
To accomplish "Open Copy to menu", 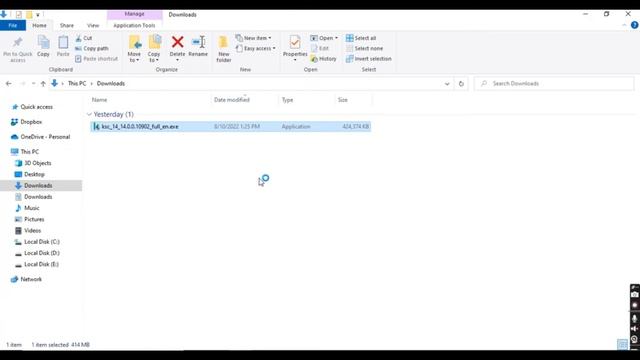I will 154,49.
